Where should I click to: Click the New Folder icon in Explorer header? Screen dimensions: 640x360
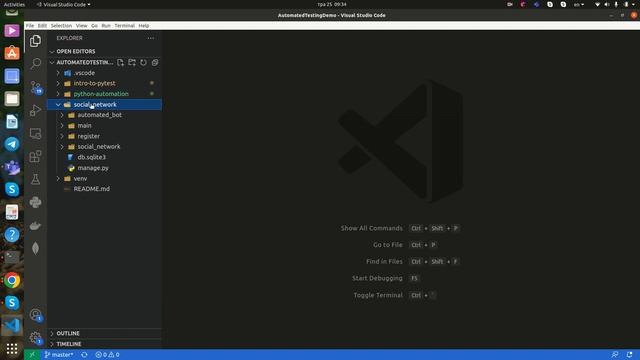(132, 62)
